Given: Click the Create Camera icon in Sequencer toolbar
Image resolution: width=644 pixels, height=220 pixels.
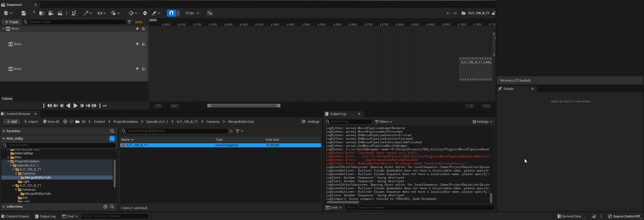Looking at the screenshot, I should point(51,13).
